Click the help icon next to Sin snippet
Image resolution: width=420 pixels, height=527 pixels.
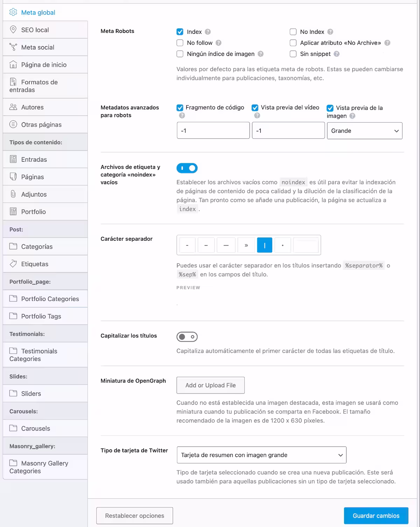tap(336, 54)
